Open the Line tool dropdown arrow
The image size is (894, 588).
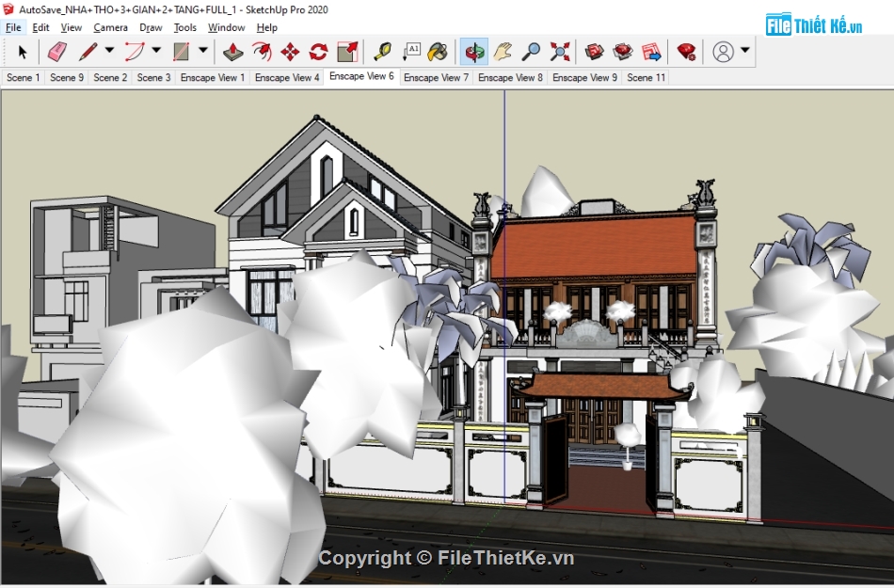click(x=109, y=50)
